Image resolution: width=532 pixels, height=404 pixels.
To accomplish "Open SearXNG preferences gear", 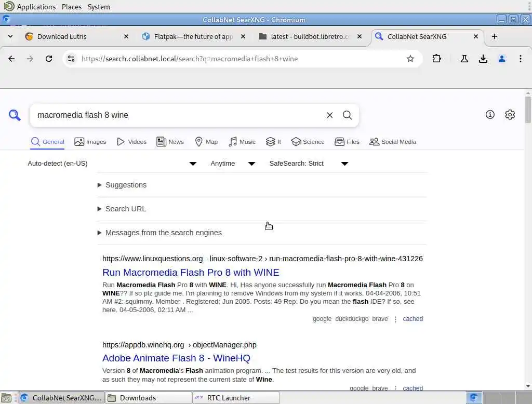I will pos(510,115).
